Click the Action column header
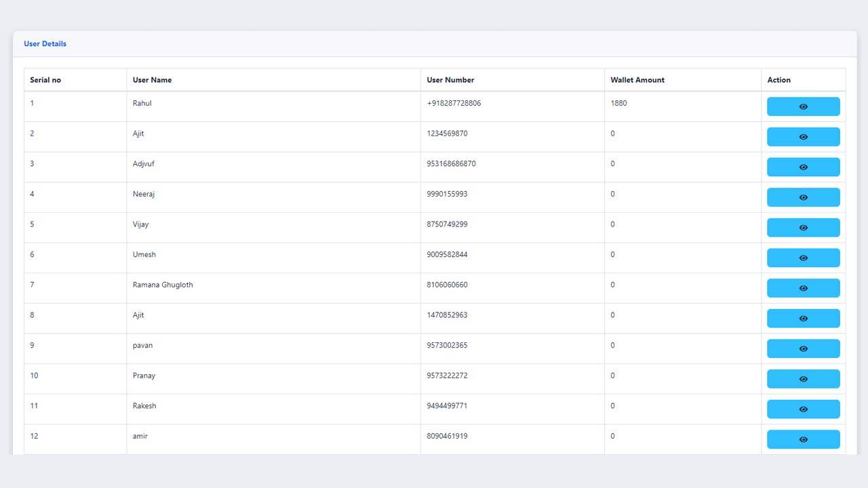The width and height of the screenshot is (868, 488). 778,80
